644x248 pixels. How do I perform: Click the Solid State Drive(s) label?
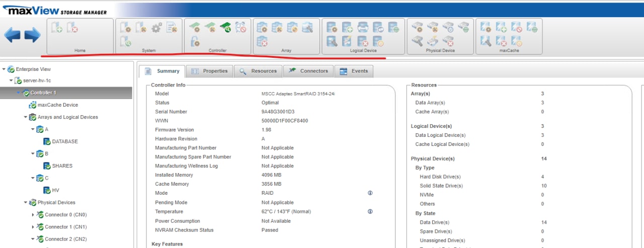(441, 186)
